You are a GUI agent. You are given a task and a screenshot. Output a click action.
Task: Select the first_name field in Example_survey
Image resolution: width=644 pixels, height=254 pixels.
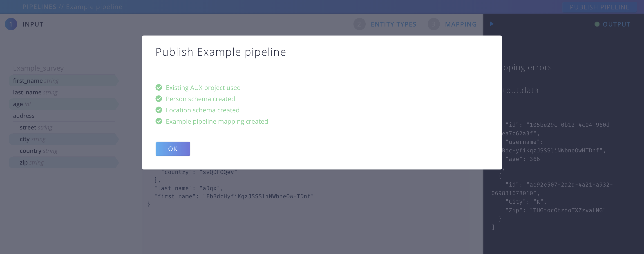point(64,80)
